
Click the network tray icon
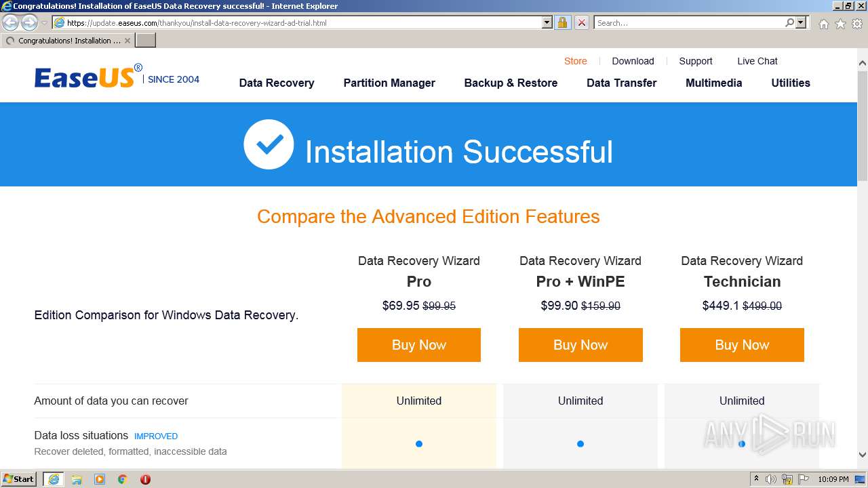coord(787,479)
